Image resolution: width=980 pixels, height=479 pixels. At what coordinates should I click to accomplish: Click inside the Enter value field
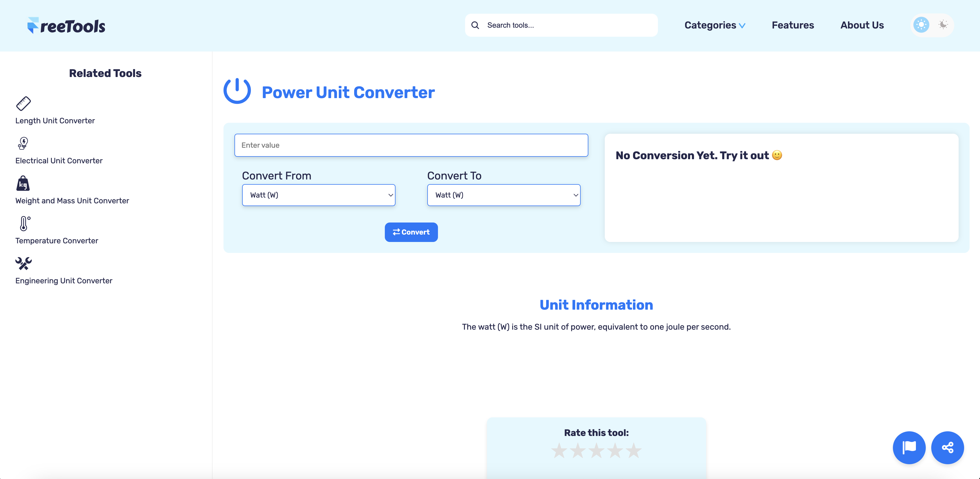click(411, 145)
